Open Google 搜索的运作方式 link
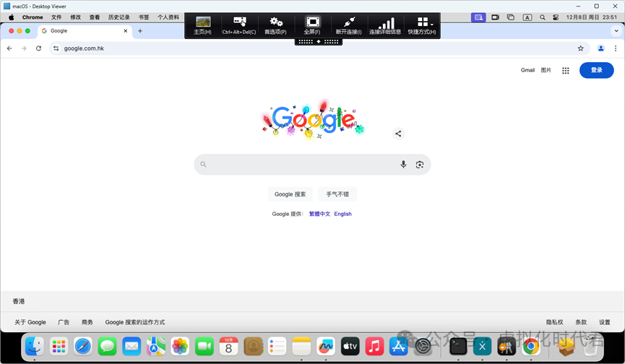Viewport: 625px width, 364px height. [135, 322]
